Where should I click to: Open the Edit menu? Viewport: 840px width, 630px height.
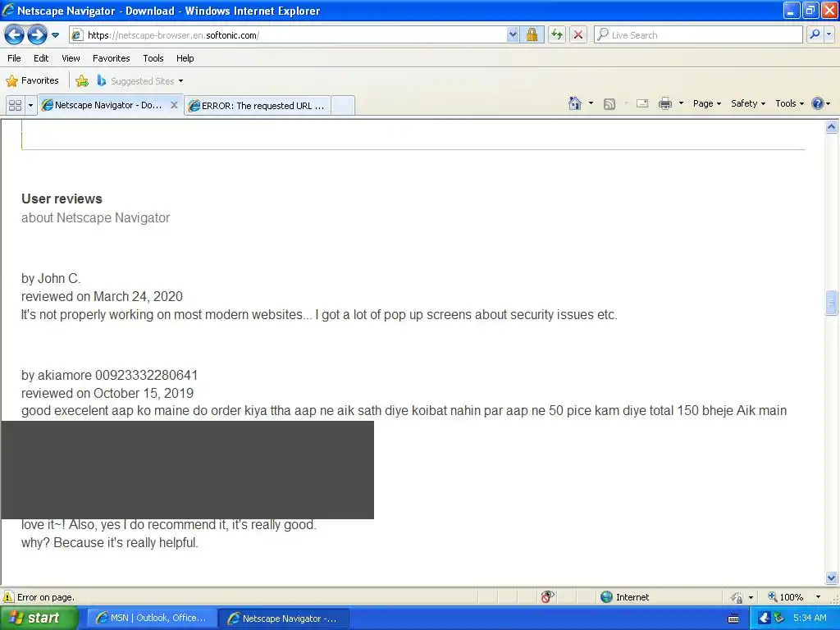(x=41, y=58)
